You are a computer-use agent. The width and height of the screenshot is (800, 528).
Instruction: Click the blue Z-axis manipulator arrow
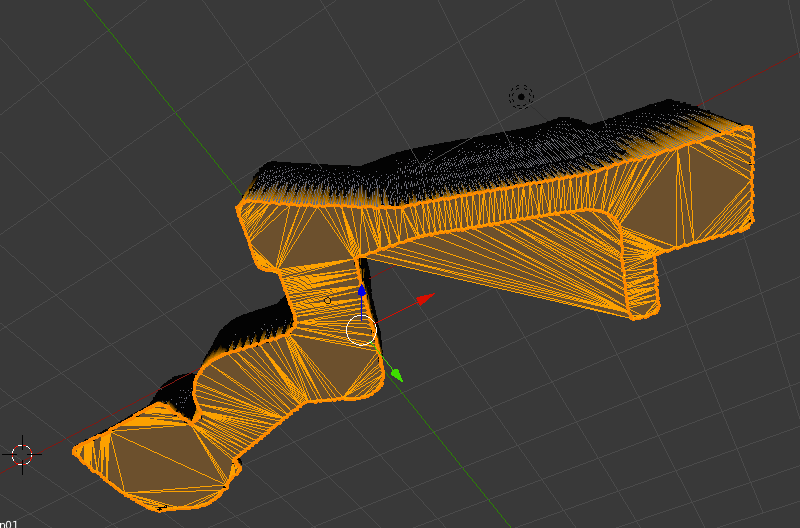(362, 291)
